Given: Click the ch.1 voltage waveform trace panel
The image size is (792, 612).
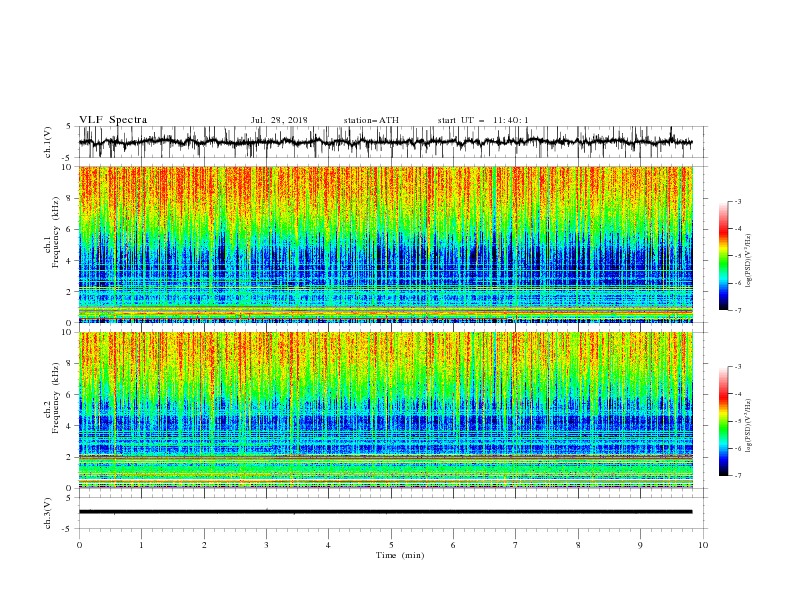Looking at the screenshot, I should pyautogui.click(x=392, y=142).
